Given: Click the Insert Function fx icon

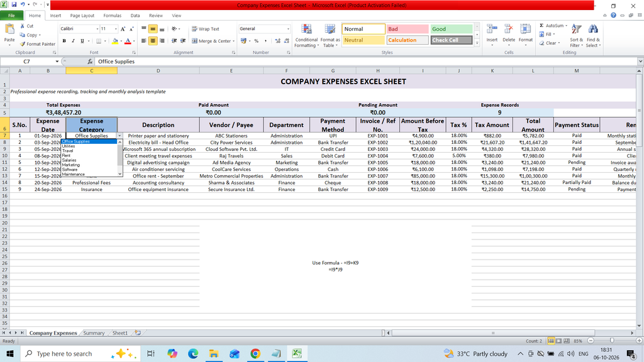Looking at the screenshot, I should click(90, 62).
